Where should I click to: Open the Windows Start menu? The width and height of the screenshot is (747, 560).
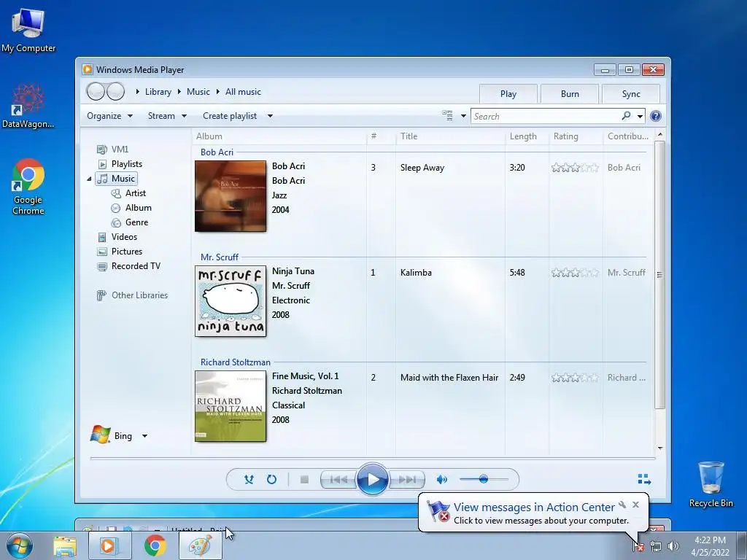20,545
